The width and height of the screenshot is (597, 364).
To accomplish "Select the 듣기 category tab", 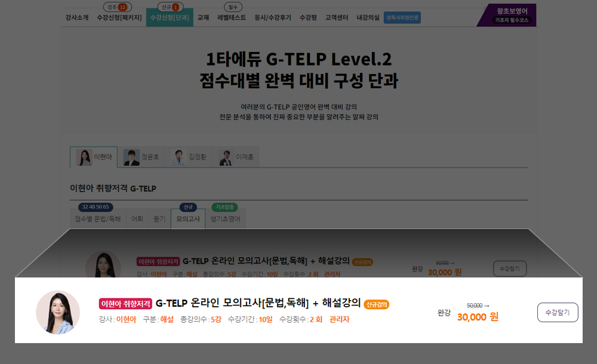I will 159,219.
